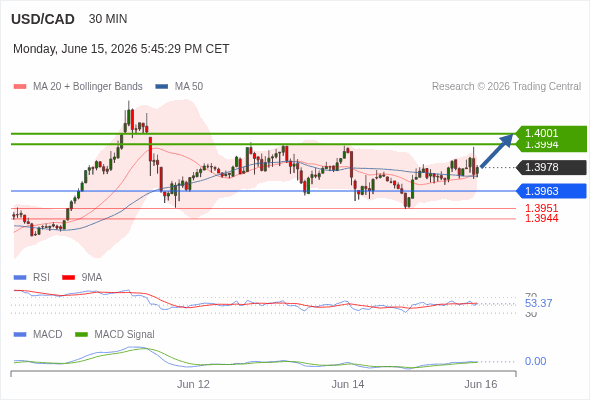
Task: Click the MACD 0.00 value label
Action: tap(535, 361)
